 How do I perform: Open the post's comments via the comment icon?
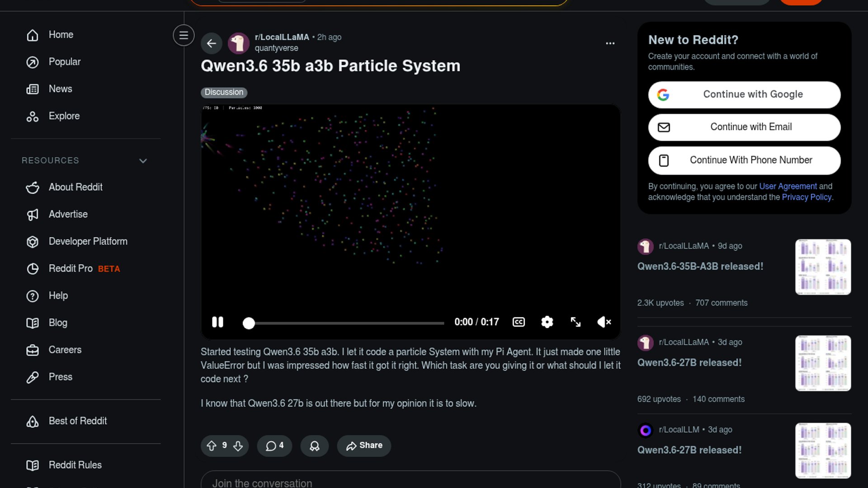click(274, 446)
